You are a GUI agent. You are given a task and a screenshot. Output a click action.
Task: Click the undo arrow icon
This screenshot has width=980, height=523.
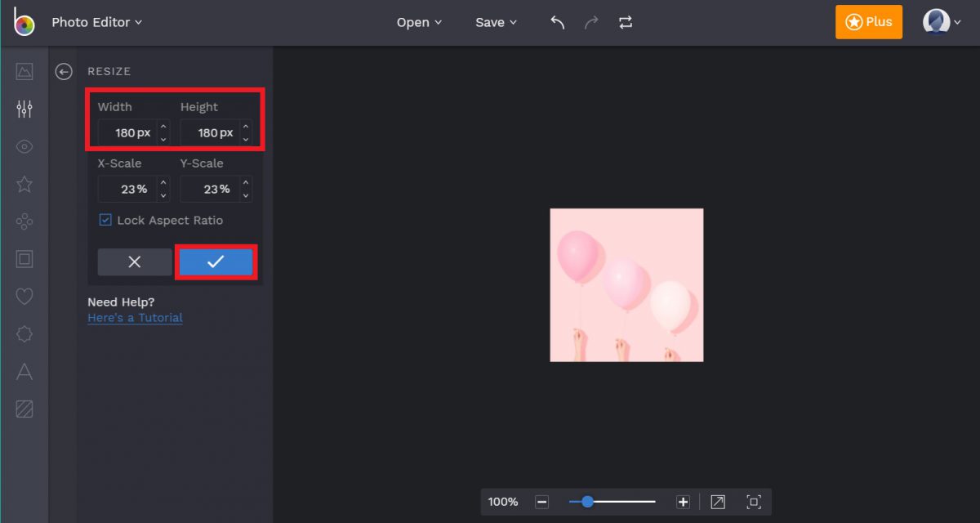point(558,22)
